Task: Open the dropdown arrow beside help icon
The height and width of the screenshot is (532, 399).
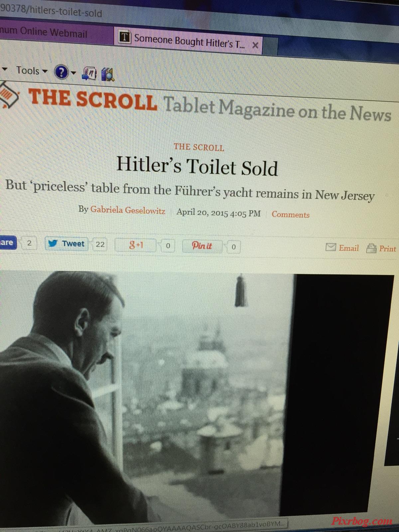Action: 74,73
